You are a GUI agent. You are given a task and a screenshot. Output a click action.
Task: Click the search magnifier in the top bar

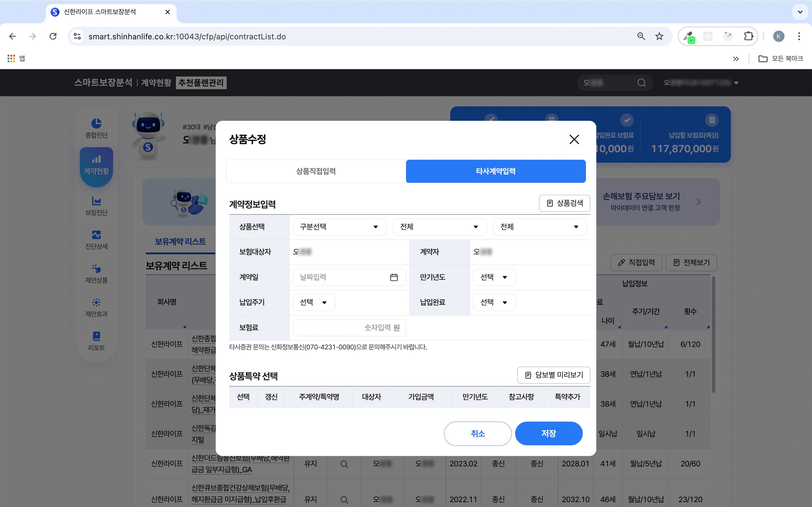point(641,82)
